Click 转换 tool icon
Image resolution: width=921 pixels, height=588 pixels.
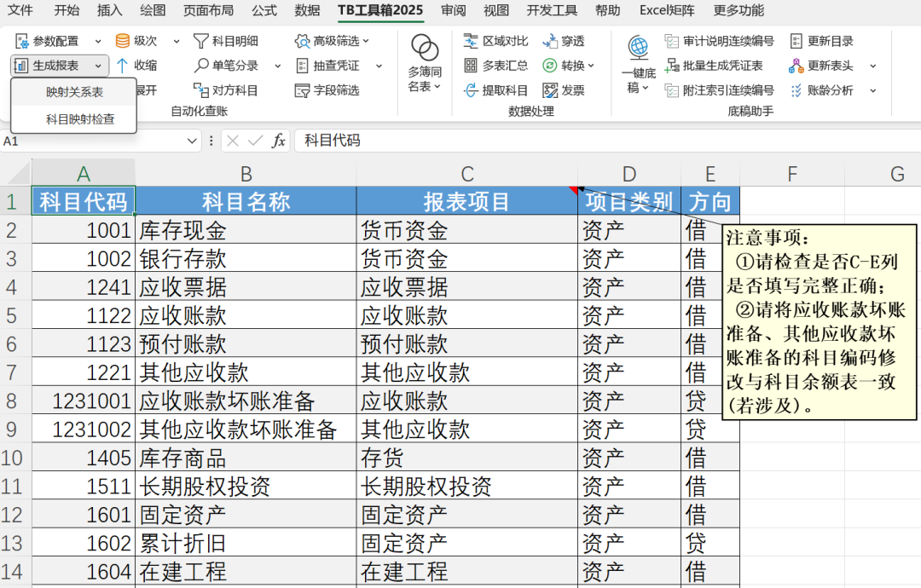(550, 66)
